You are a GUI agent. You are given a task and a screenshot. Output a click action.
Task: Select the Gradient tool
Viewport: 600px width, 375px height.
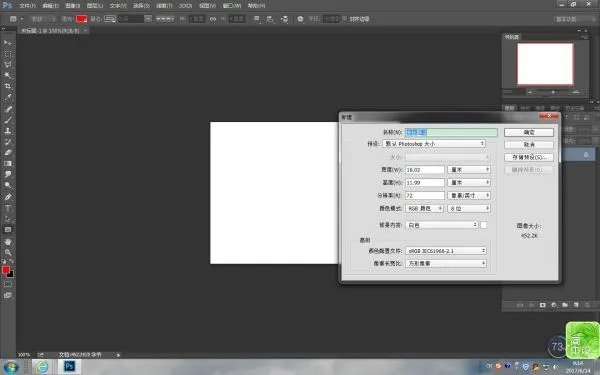pos(8,163)
